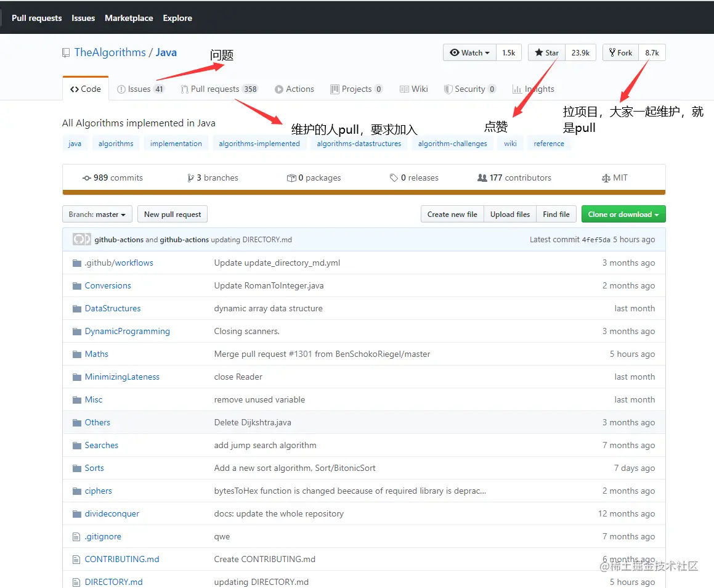Image resolution: width=714 pixels, height=588 pixels.
Task: Click the folder icon for Sorts
Action: pos(77,468)
